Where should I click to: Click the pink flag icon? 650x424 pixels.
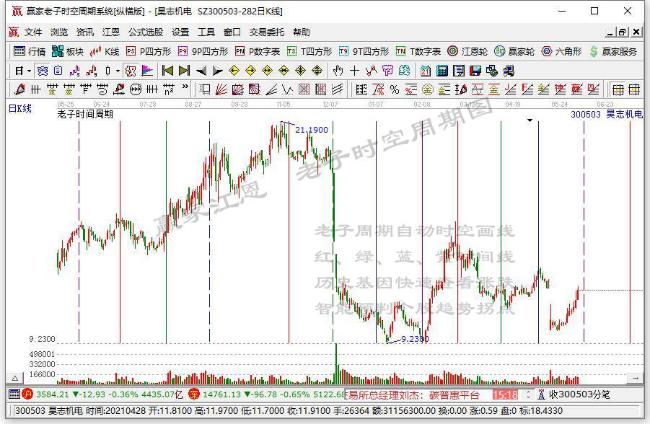(147, 71)
